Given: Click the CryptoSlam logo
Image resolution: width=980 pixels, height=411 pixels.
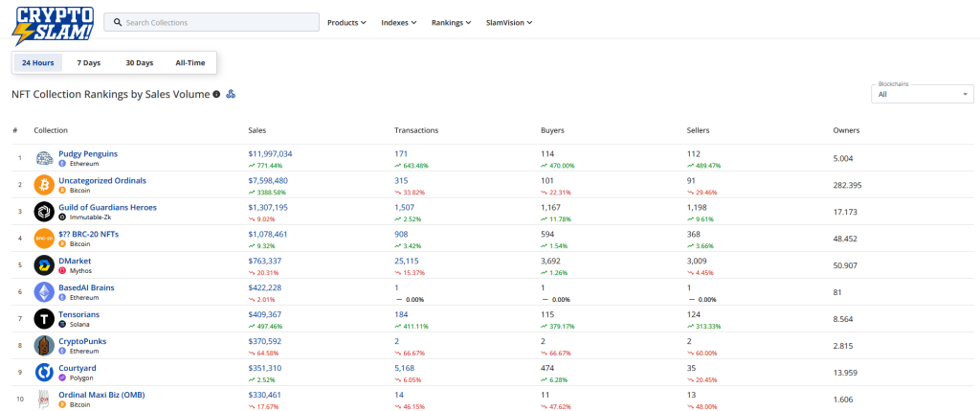Looking at the screenshot, I should (54, 25).
